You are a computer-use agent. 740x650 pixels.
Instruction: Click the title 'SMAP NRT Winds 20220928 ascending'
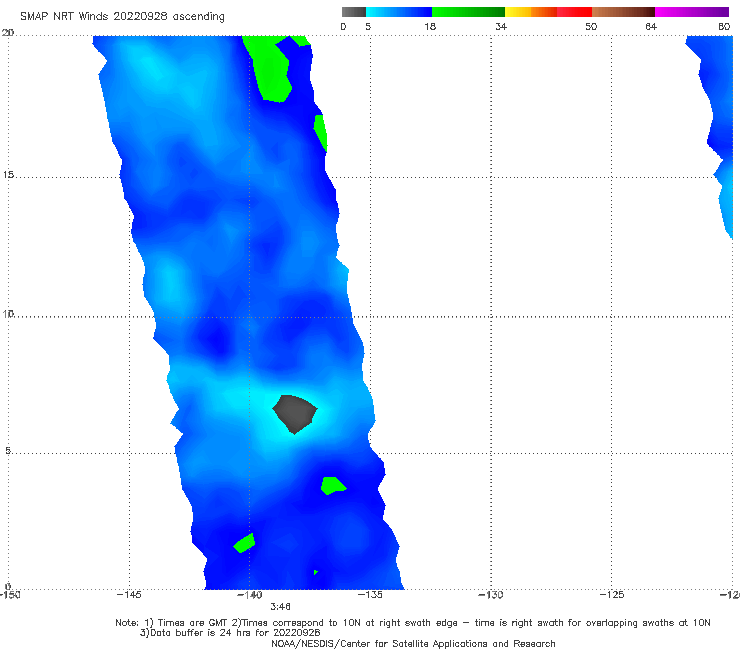122,16
